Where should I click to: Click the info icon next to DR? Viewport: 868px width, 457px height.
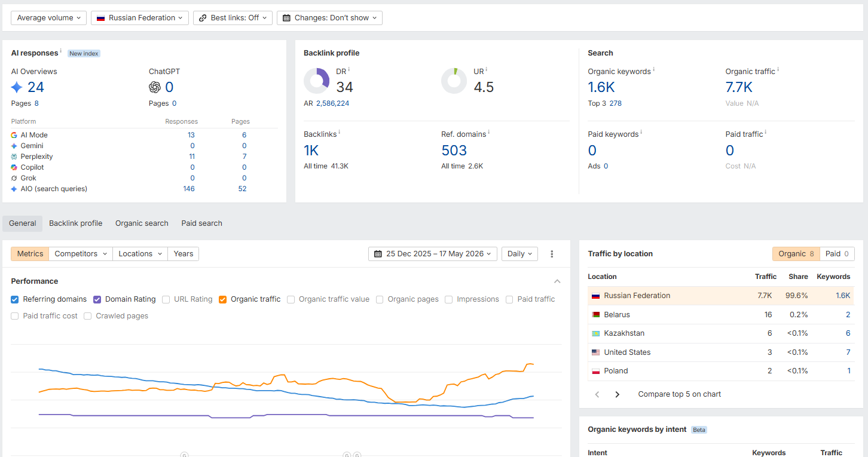coord(349,69)
